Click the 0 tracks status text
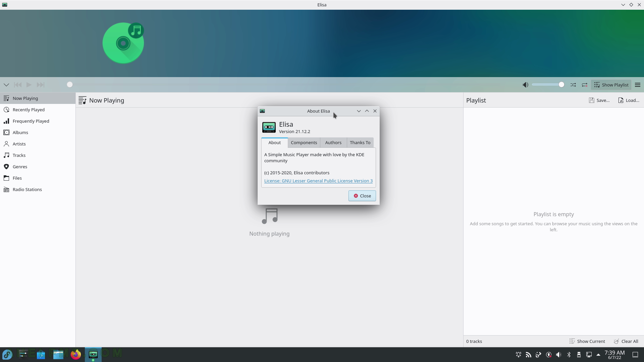Image resolution: width=644 pixels, height=362 pixels. pyautogui.click(x=474, y=341)
